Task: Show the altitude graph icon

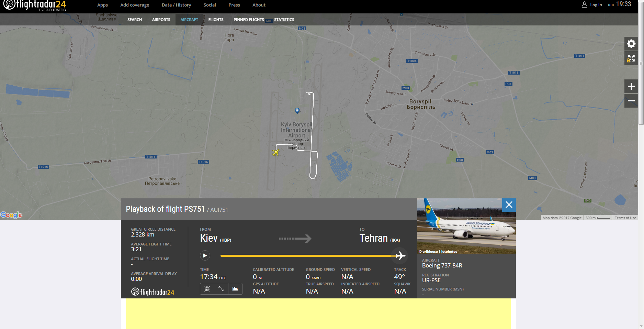Action: [x=235, y=289]
